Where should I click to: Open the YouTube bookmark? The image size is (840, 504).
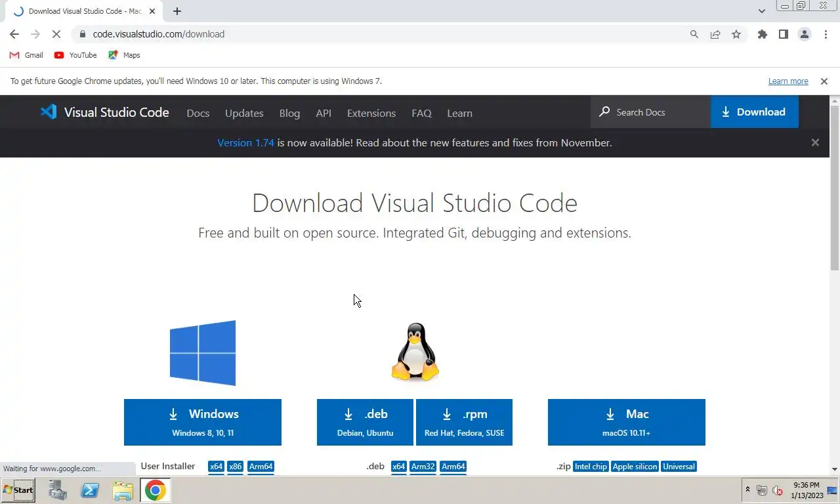point(75,55)
